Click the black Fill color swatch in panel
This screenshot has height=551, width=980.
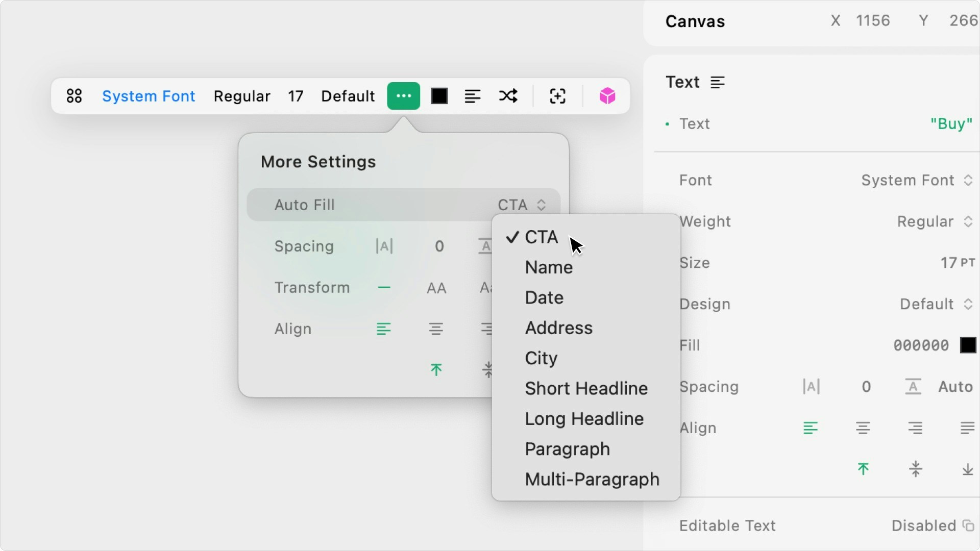(x=968, y=345)
